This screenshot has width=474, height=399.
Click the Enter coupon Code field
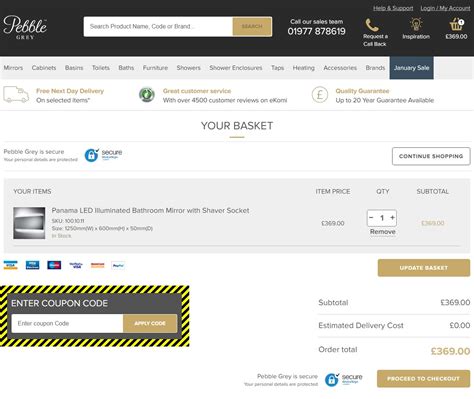pyautogui.click(x=67, y=323)
